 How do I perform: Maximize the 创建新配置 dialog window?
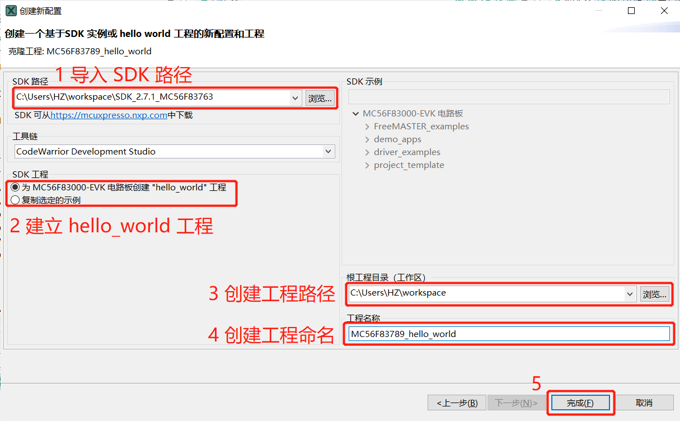tap(631, 11)
